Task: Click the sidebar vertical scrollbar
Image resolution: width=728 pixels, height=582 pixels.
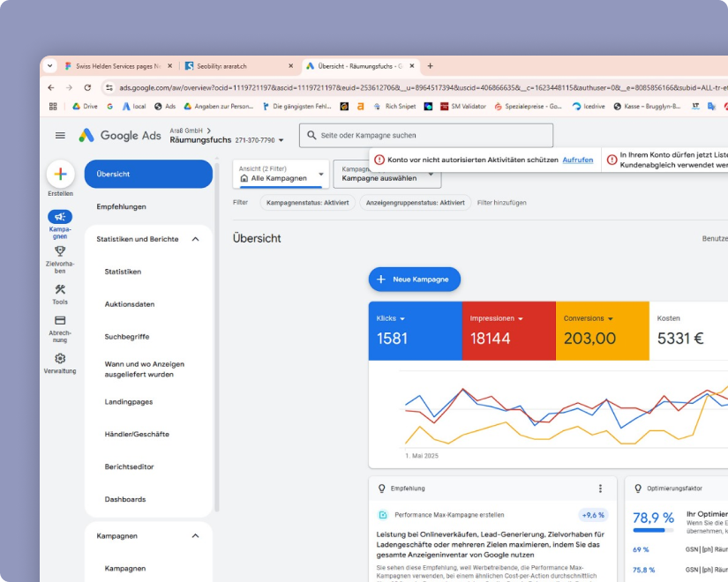Action: 216,337
